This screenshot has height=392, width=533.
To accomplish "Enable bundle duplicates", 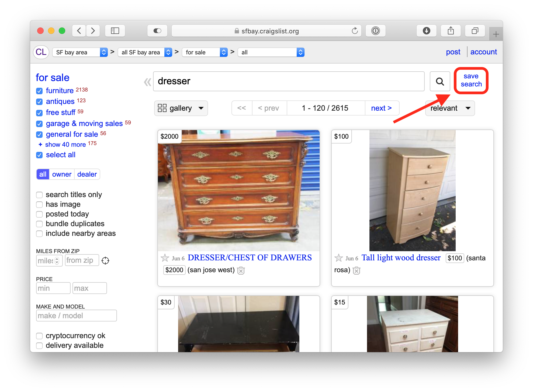I will 39,224.
